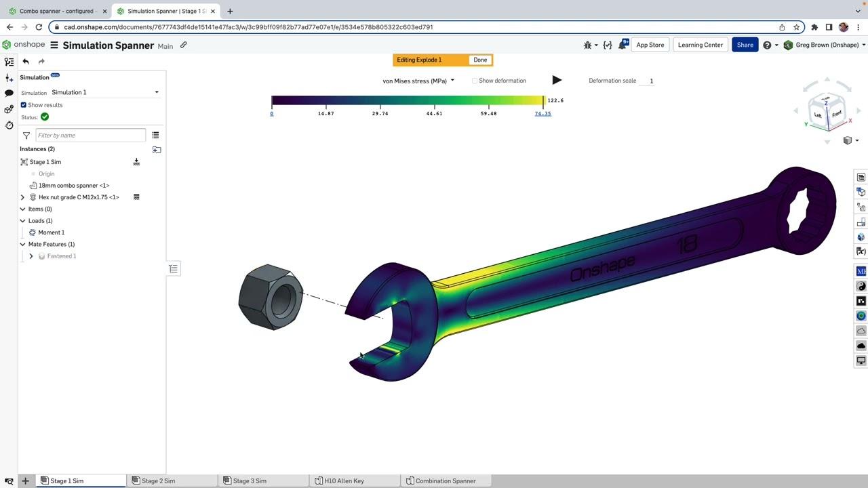868x488 pixels.
Task: Collapse the Mate Features (1) section
Action: (x=22, y=244)
